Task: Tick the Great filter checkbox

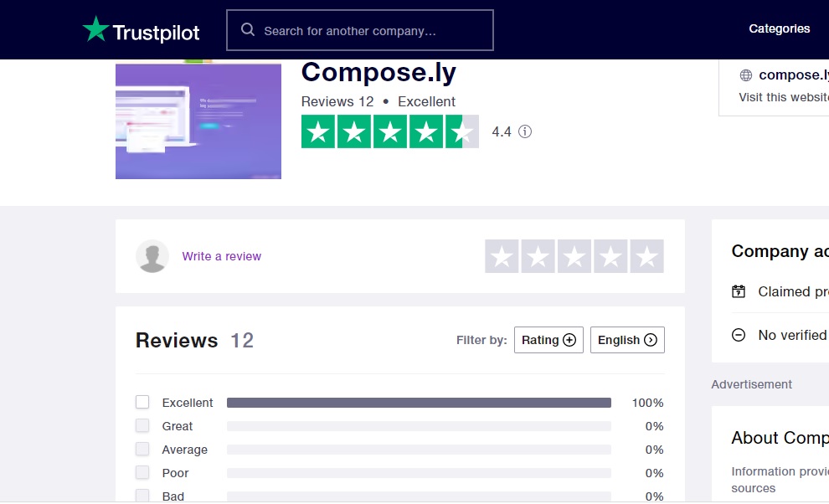Action: (x=142, y=425)
